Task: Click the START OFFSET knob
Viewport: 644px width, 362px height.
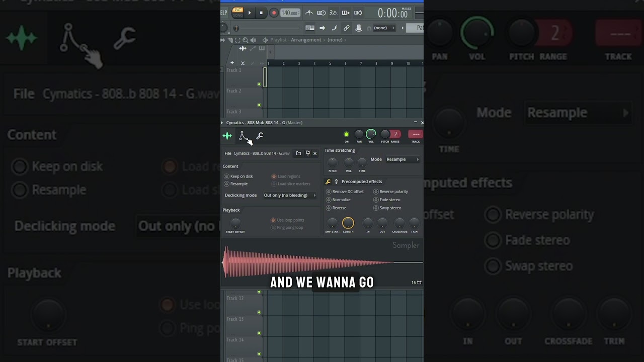Action: (235, 223)
